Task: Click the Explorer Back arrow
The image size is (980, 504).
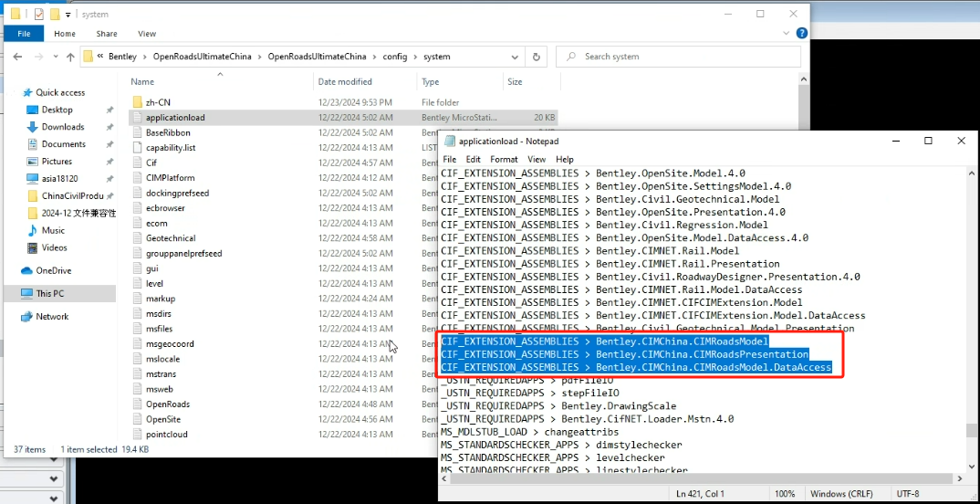Action: (x=17, y=57)
